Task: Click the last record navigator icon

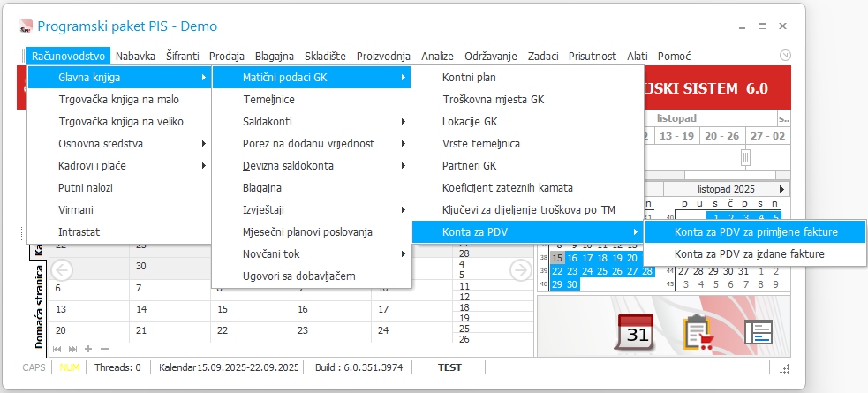Action: 72,349
